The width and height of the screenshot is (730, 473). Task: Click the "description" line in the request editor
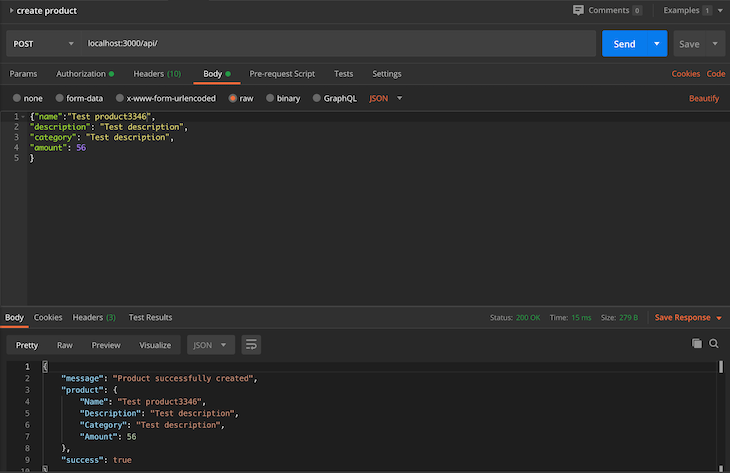tap(109, 127)
